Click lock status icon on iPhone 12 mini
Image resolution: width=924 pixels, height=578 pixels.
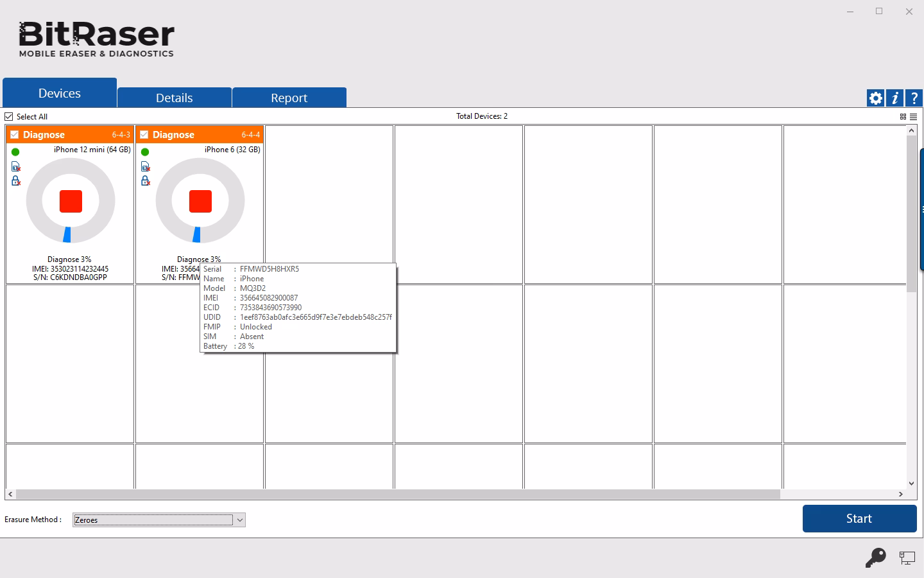tap(15, 181)
